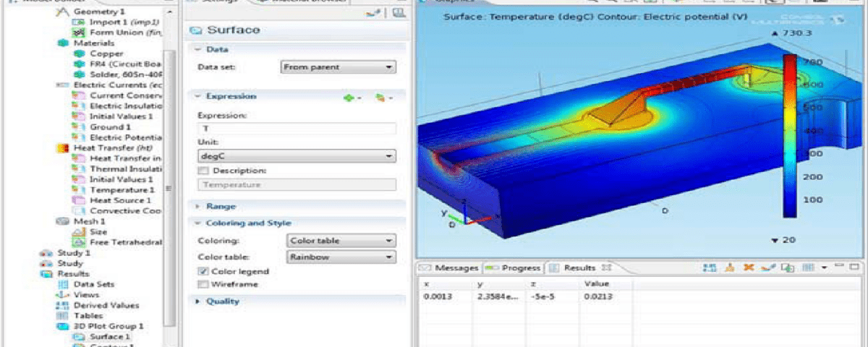This screenshot has width=868, height=347.
Task: Uncheck the Color legend checkbox
Action: coord(203,271)
